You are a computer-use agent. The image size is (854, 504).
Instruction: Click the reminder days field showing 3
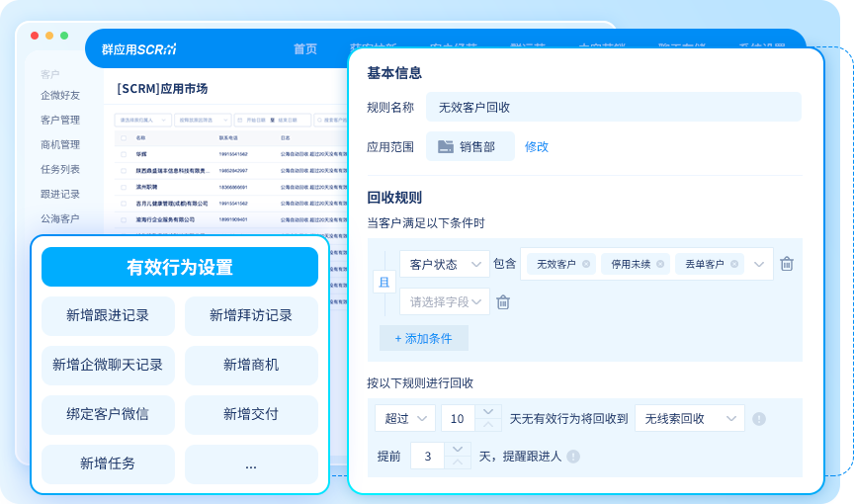click(428, 457)
